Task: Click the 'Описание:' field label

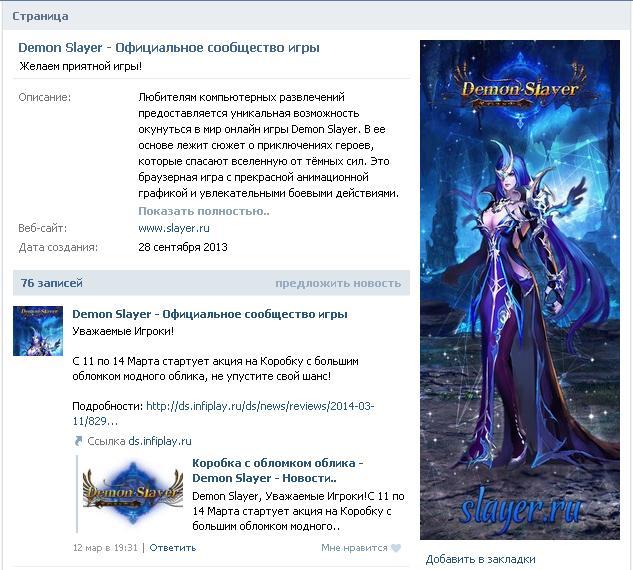Action: (x=44, y=97)
